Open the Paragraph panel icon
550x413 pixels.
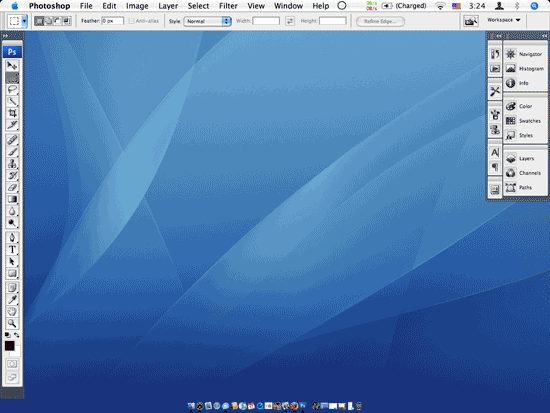pyautogui.click(x=495, y=167)
